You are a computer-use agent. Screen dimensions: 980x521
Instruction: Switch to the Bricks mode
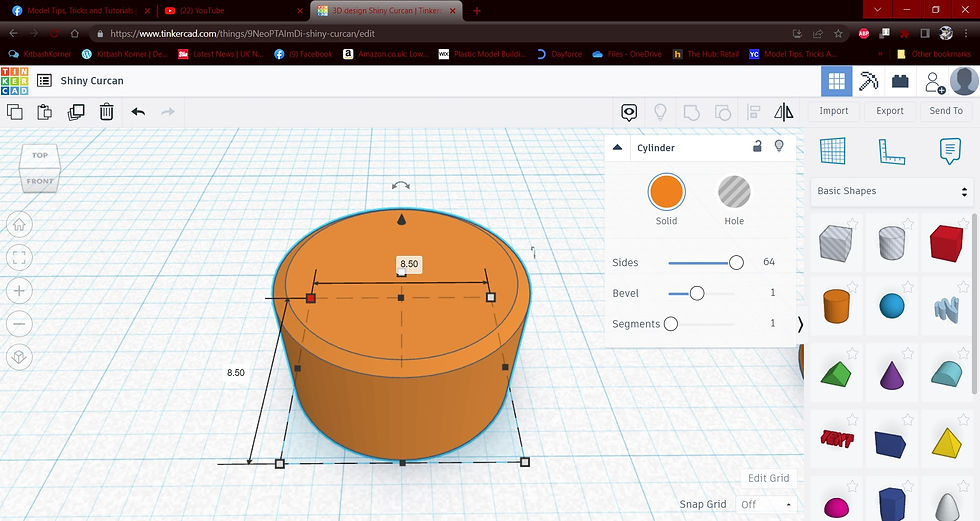coord(900,81)
